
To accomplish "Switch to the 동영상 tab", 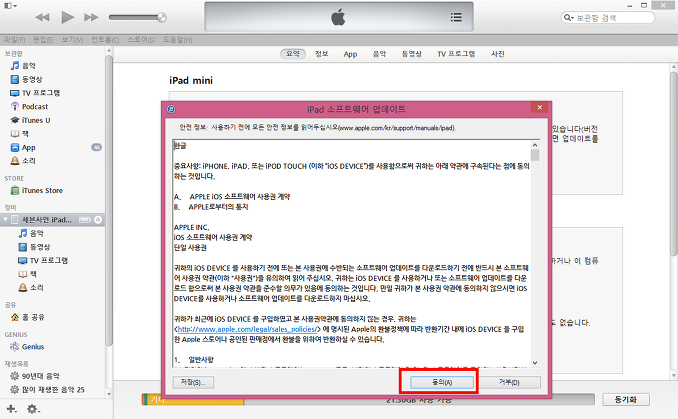I will pos(411,54).
